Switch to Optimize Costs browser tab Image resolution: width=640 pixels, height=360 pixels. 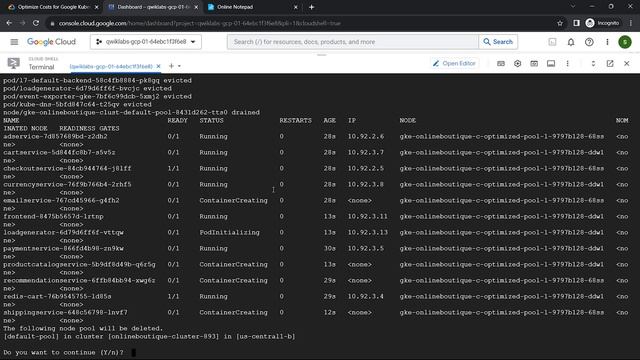coord(52,7)
